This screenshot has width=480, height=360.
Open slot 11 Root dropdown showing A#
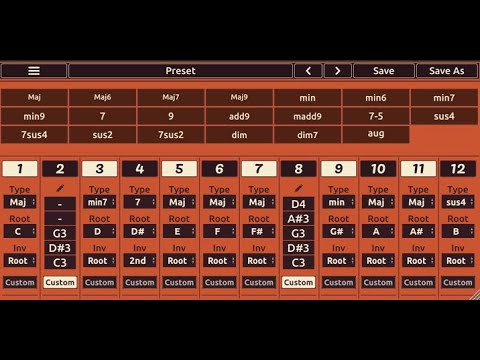pyautogui.click(x=418, y=231)
